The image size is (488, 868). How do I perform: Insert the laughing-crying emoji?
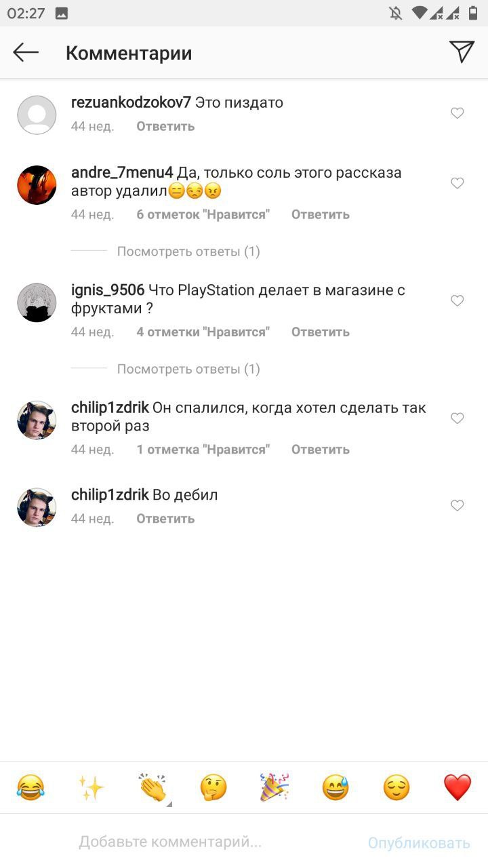tap(30, 787)
